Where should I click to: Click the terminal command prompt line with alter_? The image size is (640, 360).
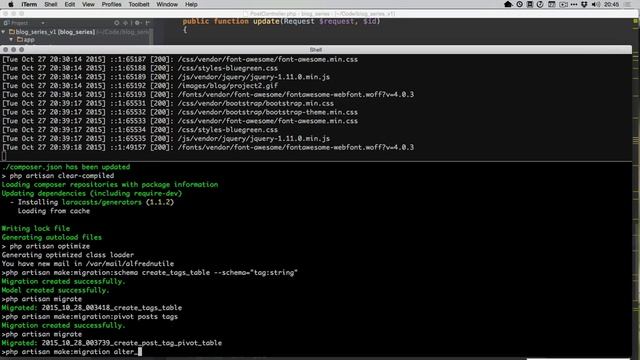click(x=71, y=351)
